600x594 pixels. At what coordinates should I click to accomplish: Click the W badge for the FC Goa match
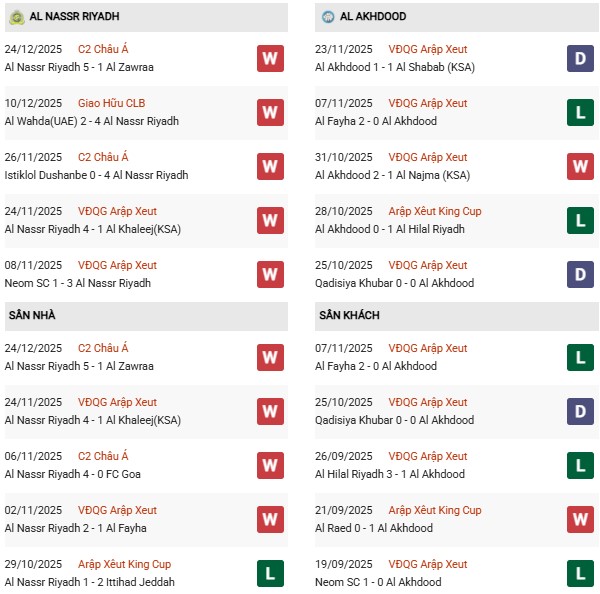point(269,465)
